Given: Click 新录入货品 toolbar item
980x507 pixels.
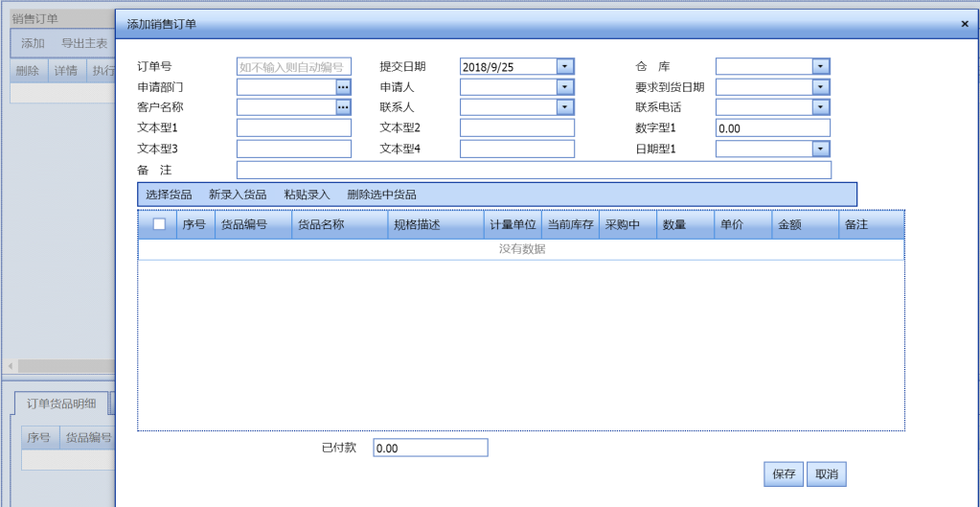Looking at the screenshot, I should point(238,195).
